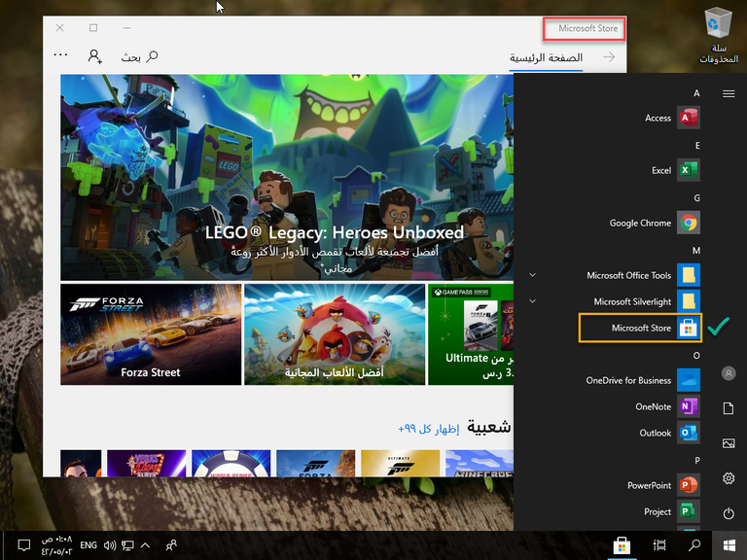Open taskbar search magnifier
The image size is (747, 560).
coord(694,545)
